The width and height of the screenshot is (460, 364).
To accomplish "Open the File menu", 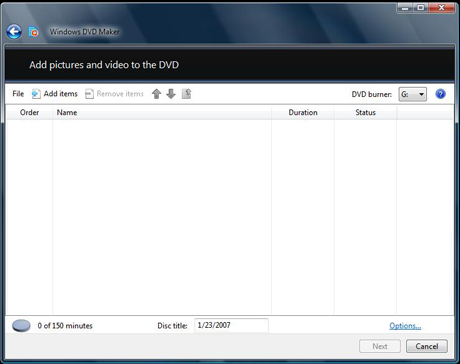I will click(18, 94).
